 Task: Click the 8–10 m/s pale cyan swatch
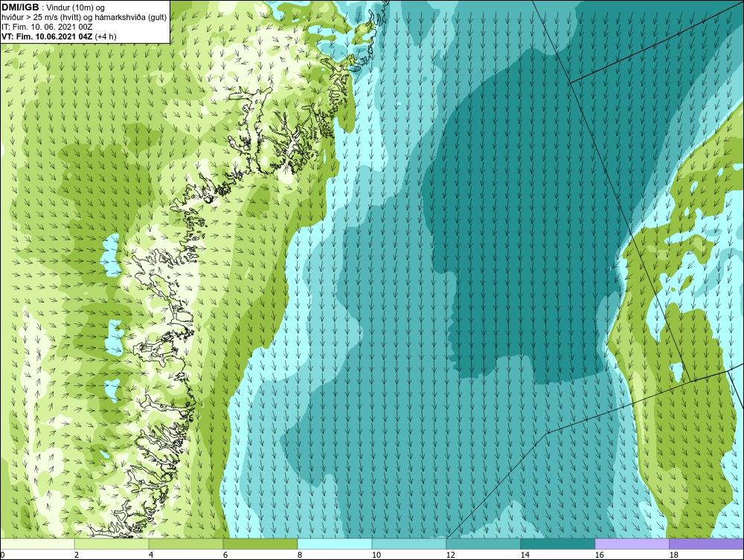click(x=335, y=544)
